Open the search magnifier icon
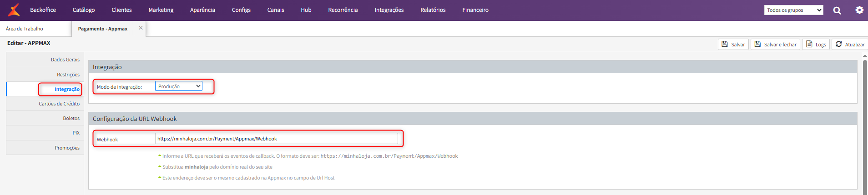868x195 pixels. tap(837, 10)
